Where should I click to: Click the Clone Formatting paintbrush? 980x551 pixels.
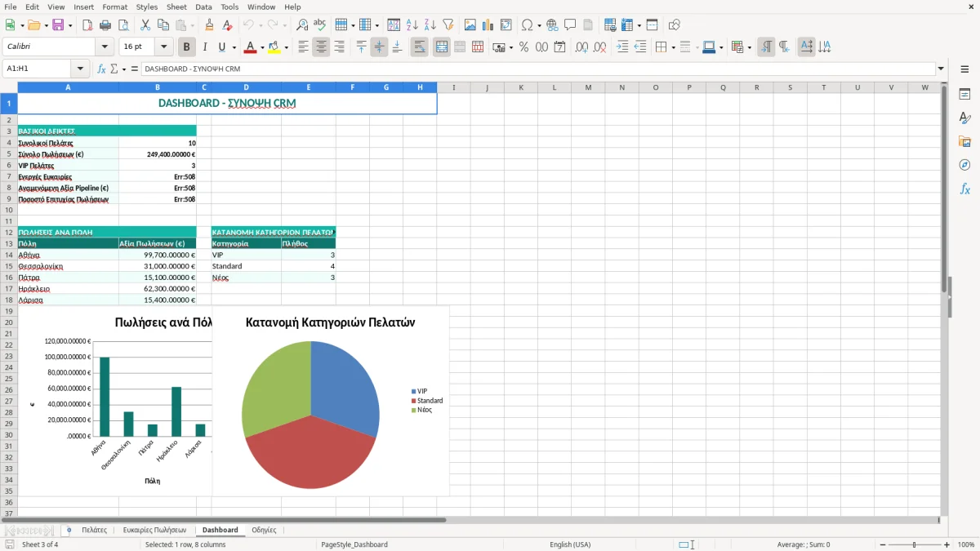pos(210,25)
